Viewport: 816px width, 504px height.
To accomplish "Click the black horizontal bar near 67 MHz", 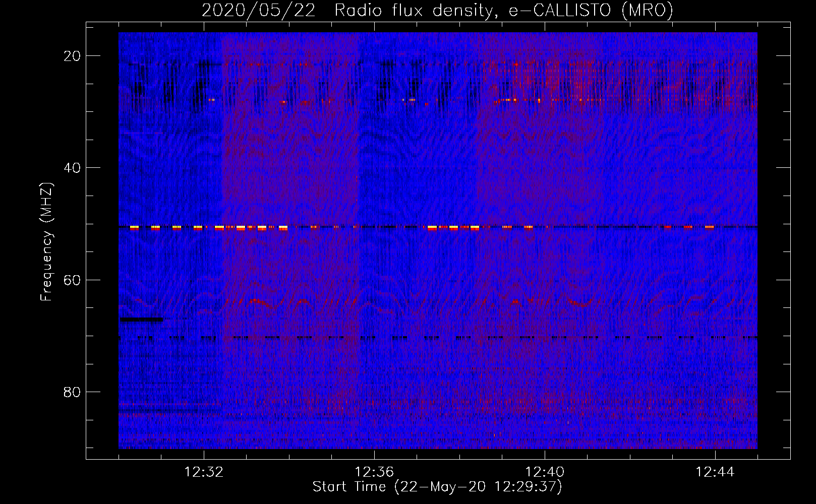I will pyautogui.click(x=142, y=319).
